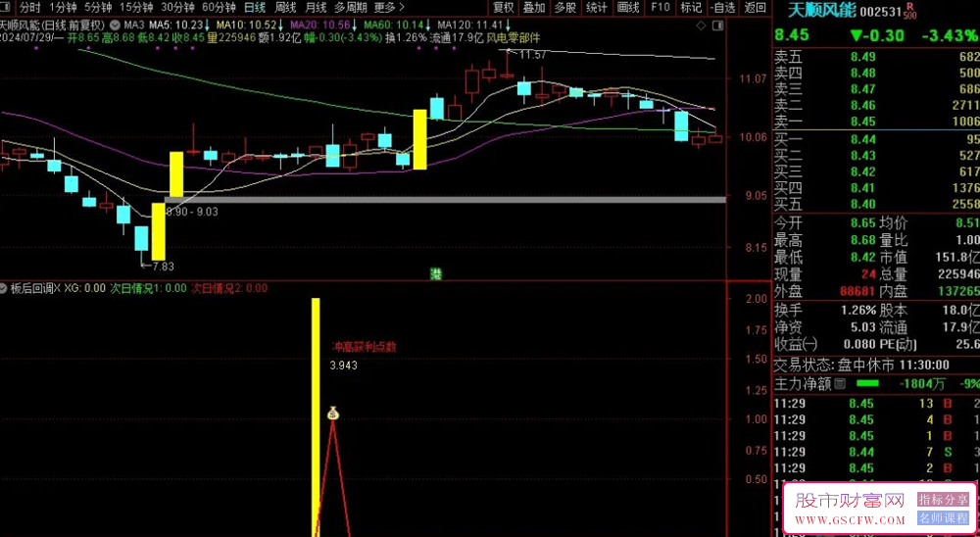
Task: Open the indicator dropdown beside 天顺风能 title
Action: (115, 25)
